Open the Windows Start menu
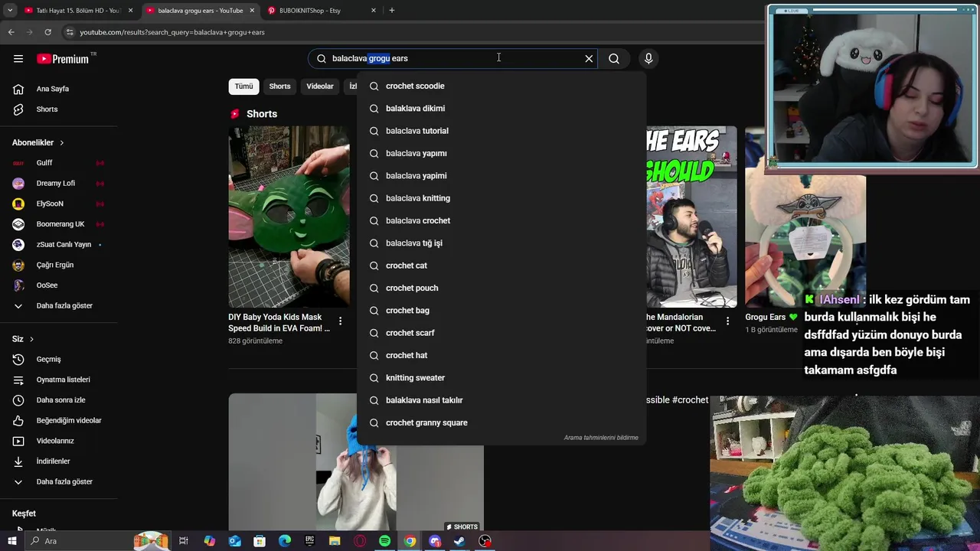 pos(11,541)
